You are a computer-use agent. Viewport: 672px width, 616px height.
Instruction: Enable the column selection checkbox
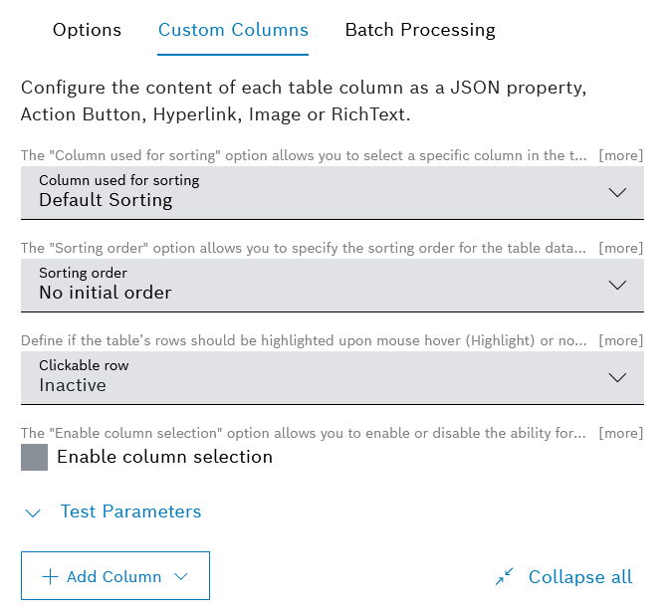pos(35,458)
